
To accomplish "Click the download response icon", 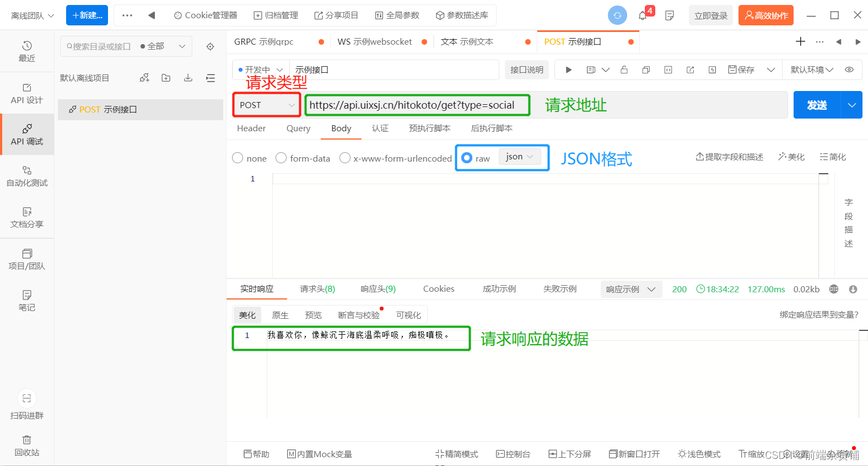I will [x=853, y=289].
